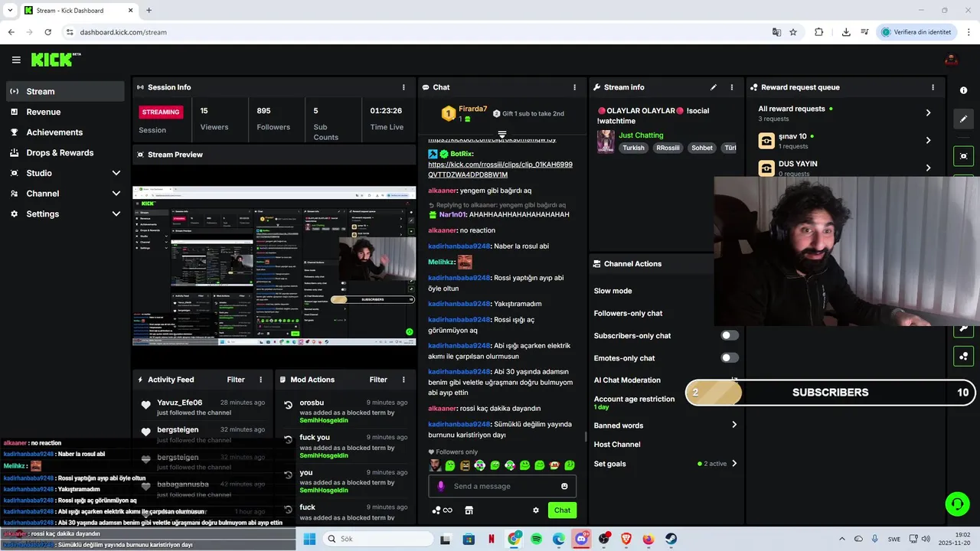Open Chrome downloads icon
The width and height of the screenshot is (980, 551).
(x=846, y=32)
